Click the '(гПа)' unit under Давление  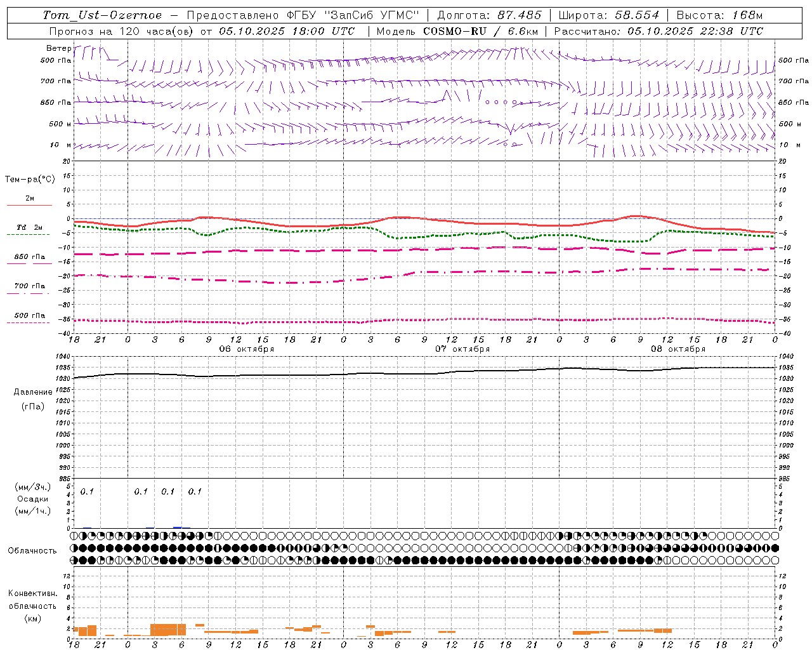pos(33,406)
